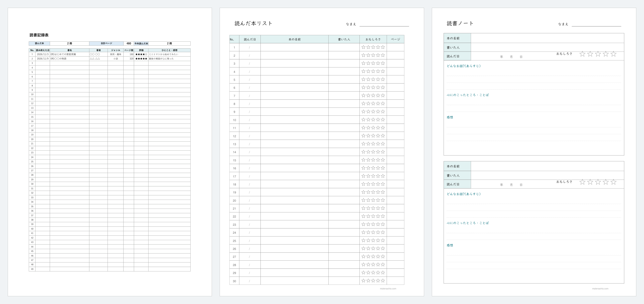Click the star rating in list row 30

click(373, 281)
